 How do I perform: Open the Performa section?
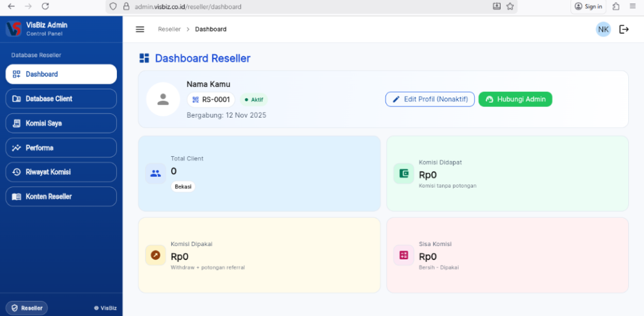click(61, 148)
